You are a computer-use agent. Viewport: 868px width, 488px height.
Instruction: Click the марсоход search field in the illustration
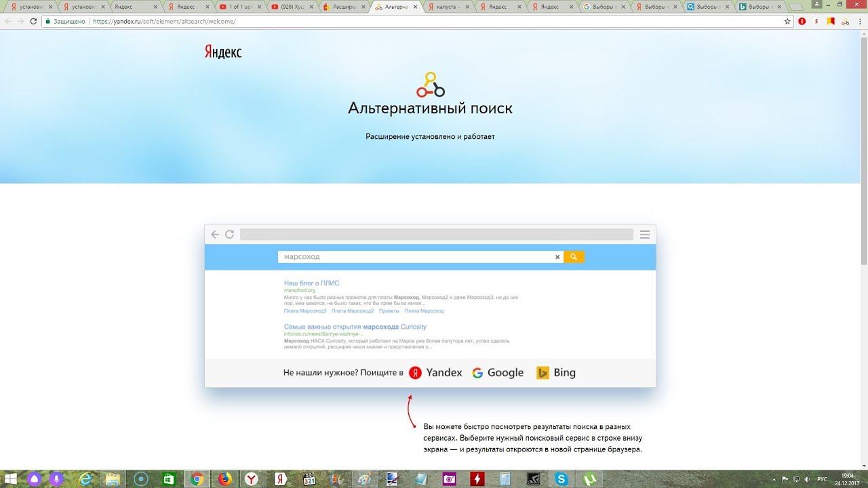420,257
